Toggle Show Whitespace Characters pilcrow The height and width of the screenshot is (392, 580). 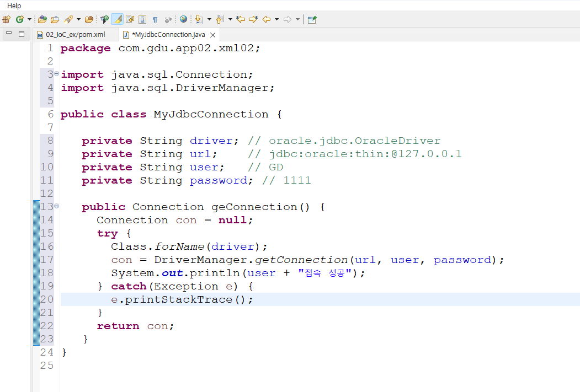156,20
